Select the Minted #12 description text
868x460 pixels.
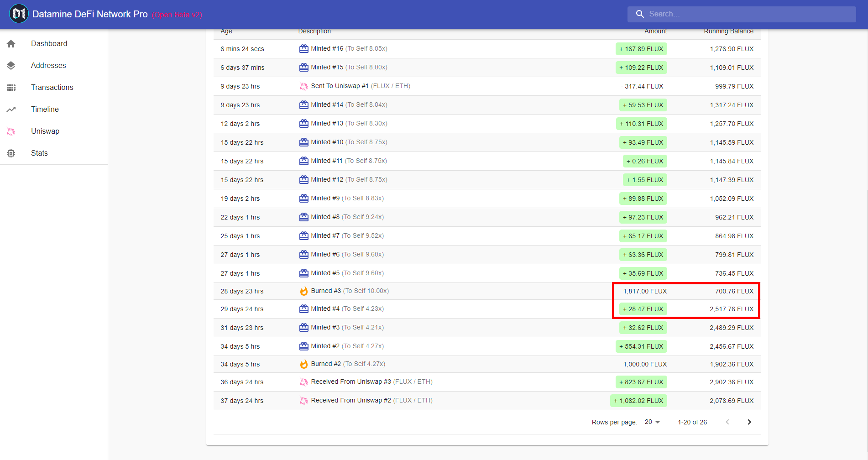pyautogui.click(x=349, y=180)
